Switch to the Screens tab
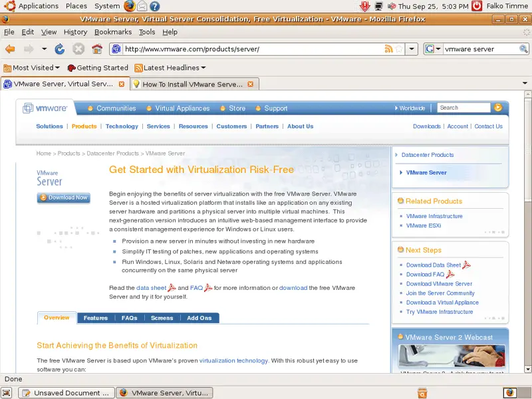Viewport: 532px width, 399px height. tap(162, 318)
